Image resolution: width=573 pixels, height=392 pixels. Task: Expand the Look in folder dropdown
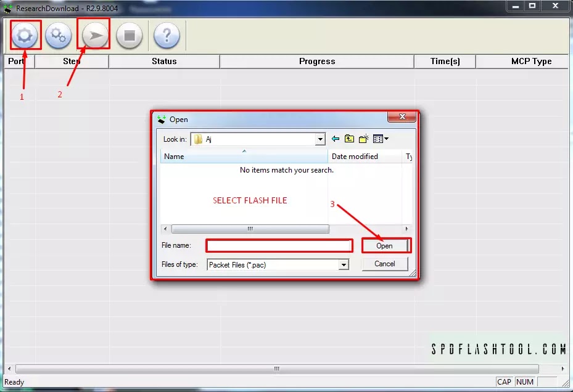(320, 139)
